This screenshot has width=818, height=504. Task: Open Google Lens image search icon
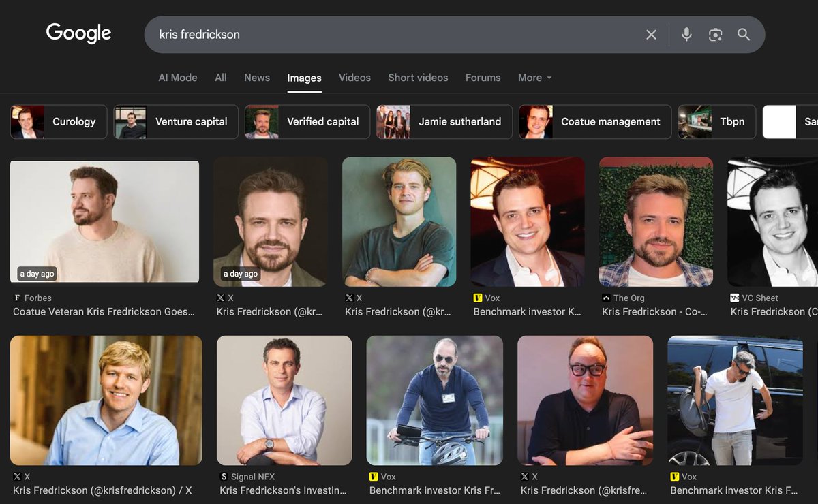click(x=715, y=35)
